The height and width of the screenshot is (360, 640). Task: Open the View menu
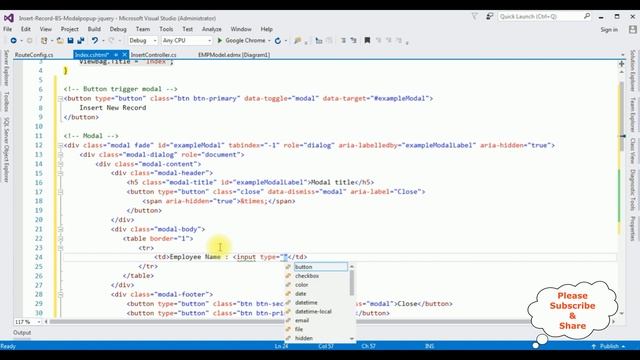tap(46, 29)
